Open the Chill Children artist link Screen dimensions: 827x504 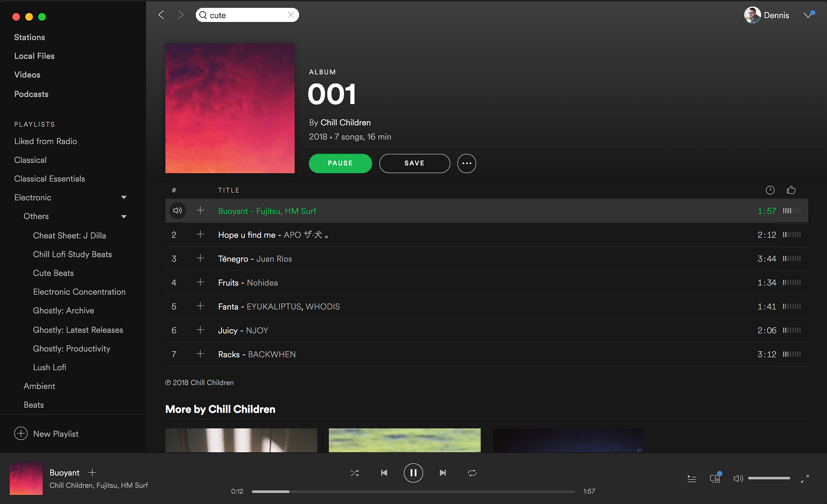tap(346, 122)
